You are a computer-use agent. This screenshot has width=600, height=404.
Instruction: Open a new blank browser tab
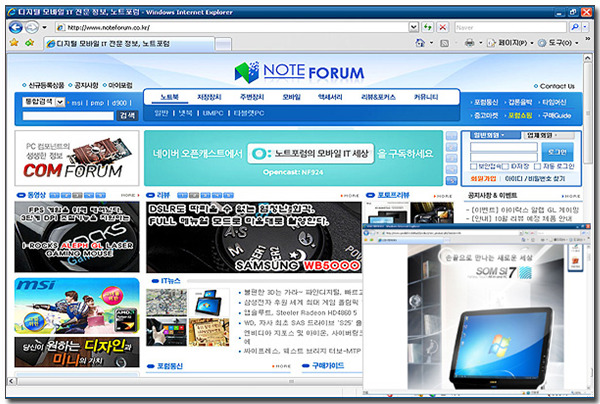point(223,44)
